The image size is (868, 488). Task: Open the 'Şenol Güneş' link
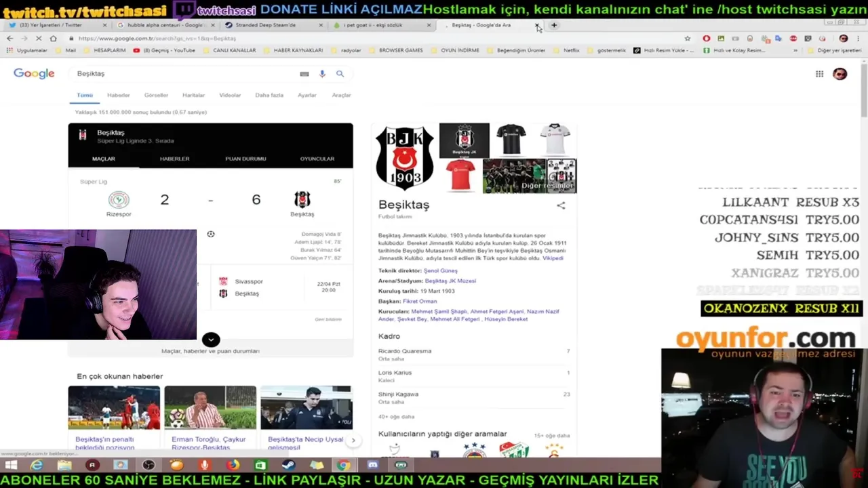(440, 270)
